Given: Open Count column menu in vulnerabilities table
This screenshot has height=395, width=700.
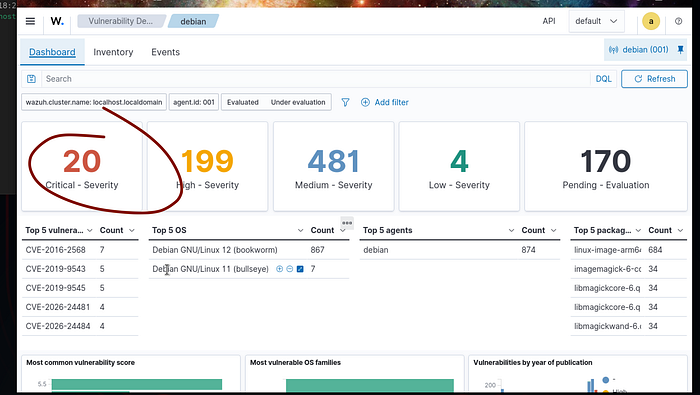Looking at the screenshot, I should 132,230.
